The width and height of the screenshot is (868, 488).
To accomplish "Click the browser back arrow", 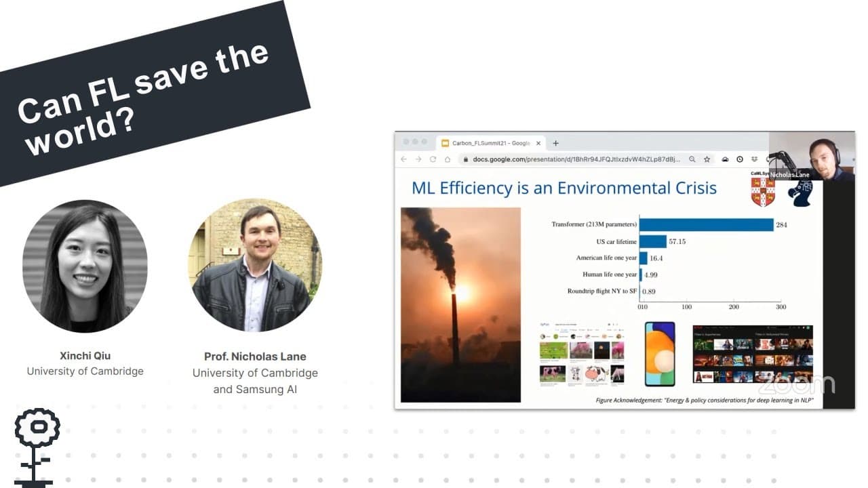I will 404,159.
